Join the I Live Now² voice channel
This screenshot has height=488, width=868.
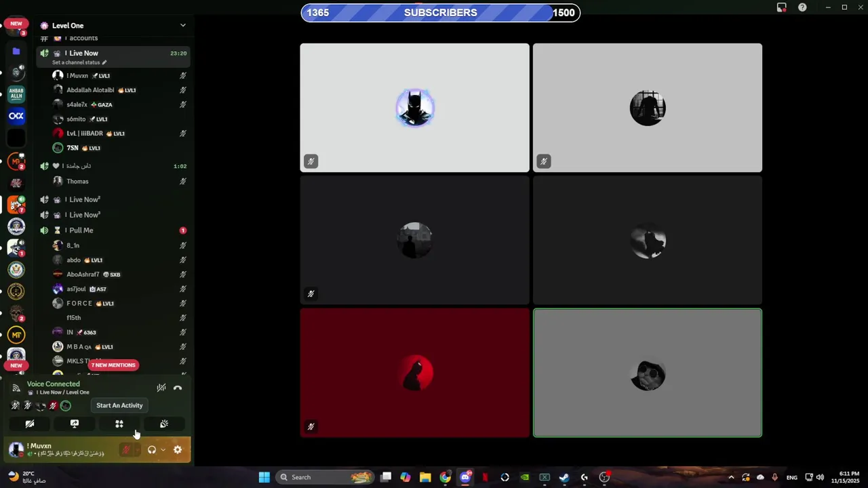click(x=113, y=199)
